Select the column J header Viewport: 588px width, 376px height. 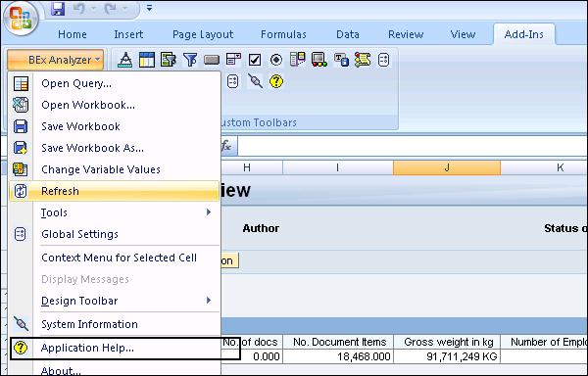coord(447,167)
